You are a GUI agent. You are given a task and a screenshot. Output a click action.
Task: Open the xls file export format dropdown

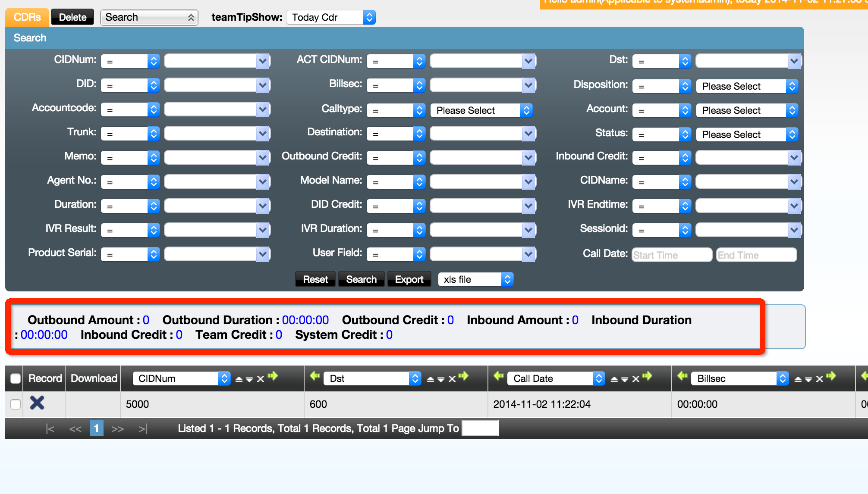click(475, 279)
